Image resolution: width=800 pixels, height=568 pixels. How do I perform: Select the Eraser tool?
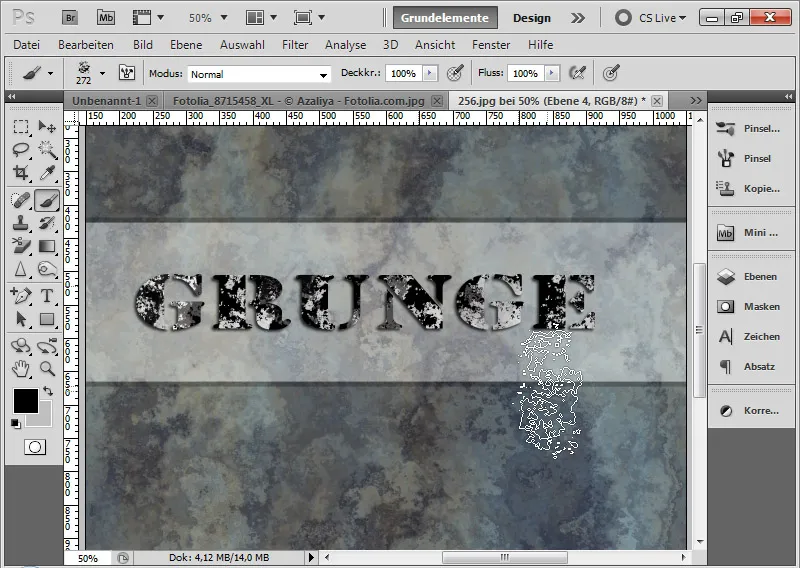[x=20, y=246]
